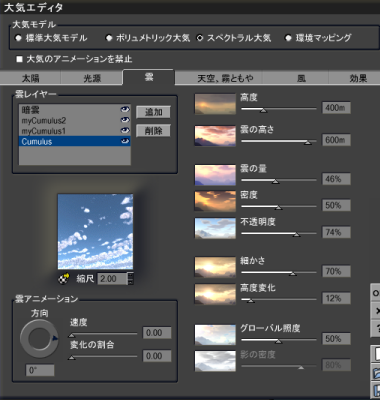Edit the 変化の割合 value field
Image resolution: width=380 pixels, height=400 pixels.
coord(157,356)
